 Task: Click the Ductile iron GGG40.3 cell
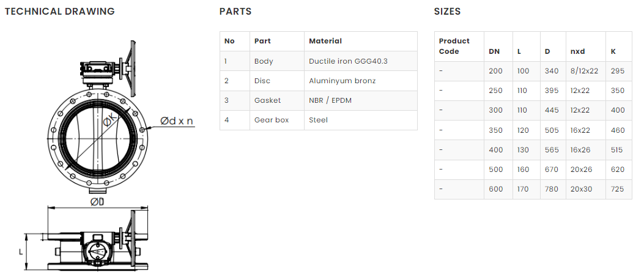pyautogui.click(x=348, y=61)
